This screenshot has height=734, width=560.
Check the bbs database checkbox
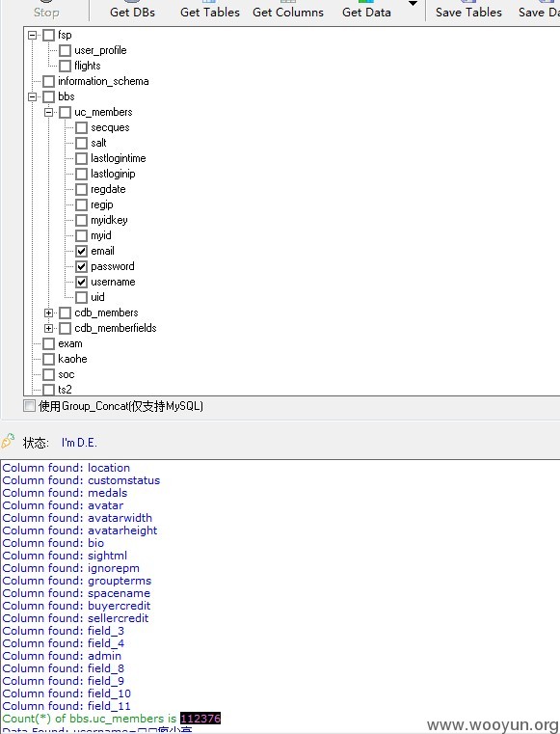48,96
